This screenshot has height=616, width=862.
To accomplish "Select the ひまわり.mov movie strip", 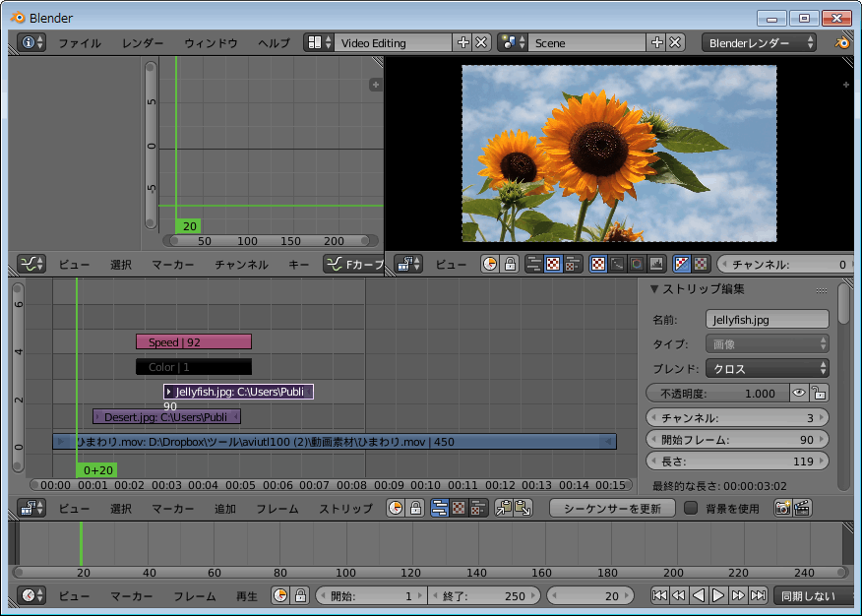I will pos(335,441).
